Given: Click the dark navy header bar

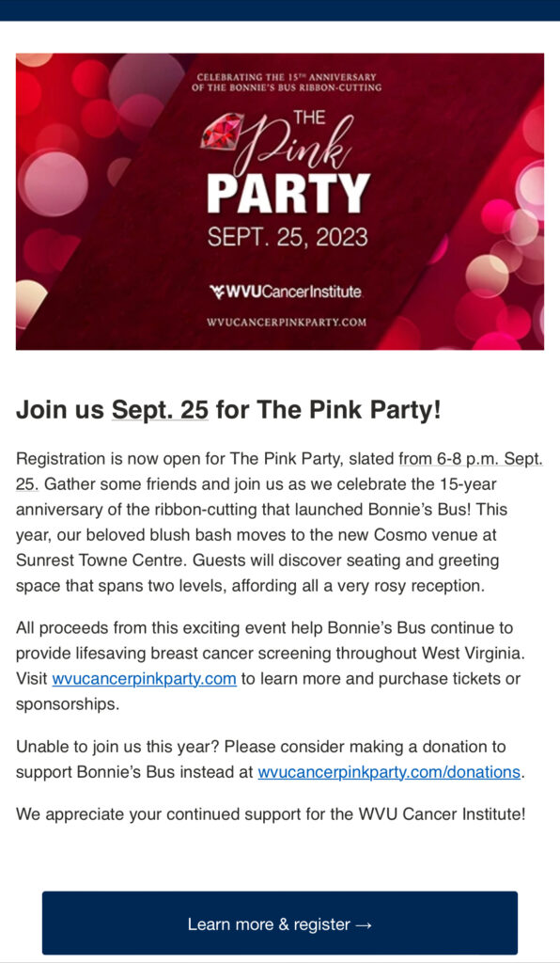Looking at the screenshot, I should pos(280,10).
